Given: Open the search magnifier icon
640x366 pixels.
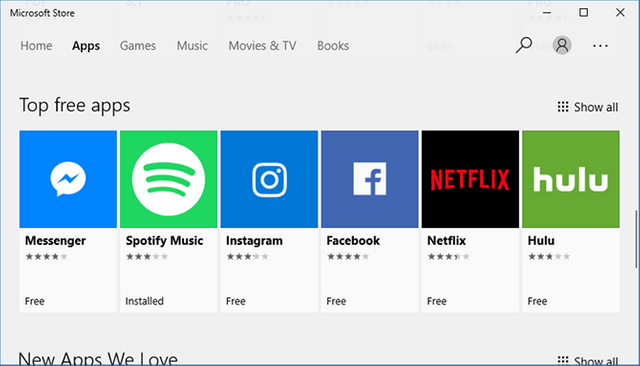Looking at the screenshot, I should [x=524, y=45].
